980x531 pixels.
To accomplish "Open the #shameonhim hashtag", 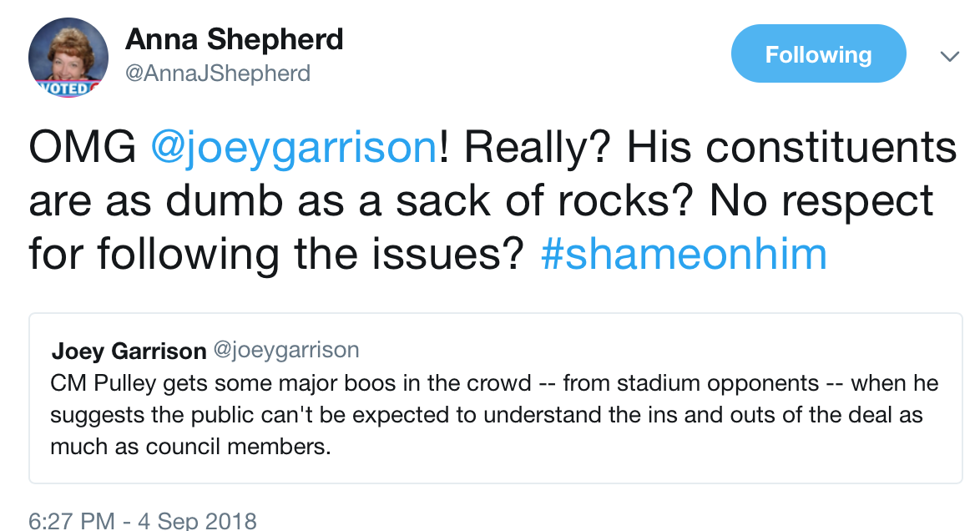I will [684, 254].
